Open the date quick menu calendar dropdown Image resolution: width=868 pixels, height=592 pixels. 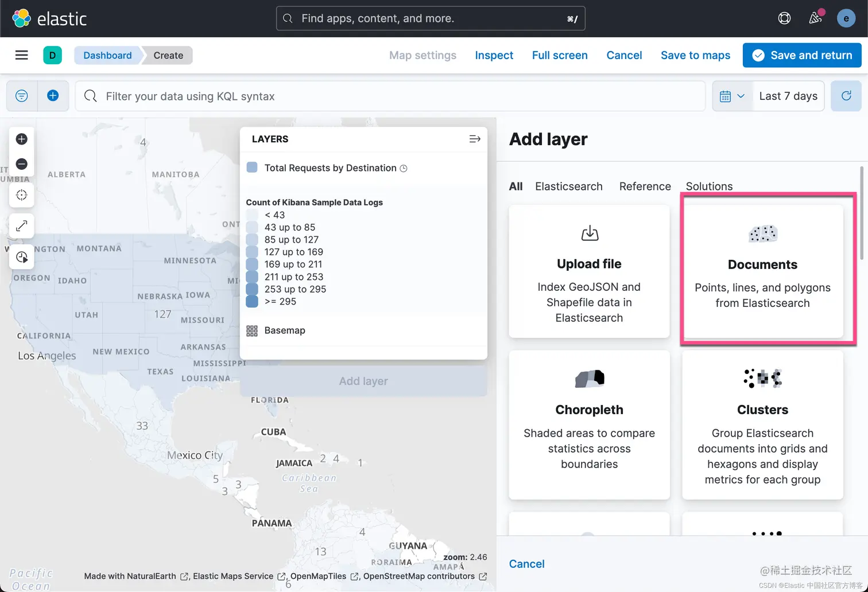[x=732, y=96]
